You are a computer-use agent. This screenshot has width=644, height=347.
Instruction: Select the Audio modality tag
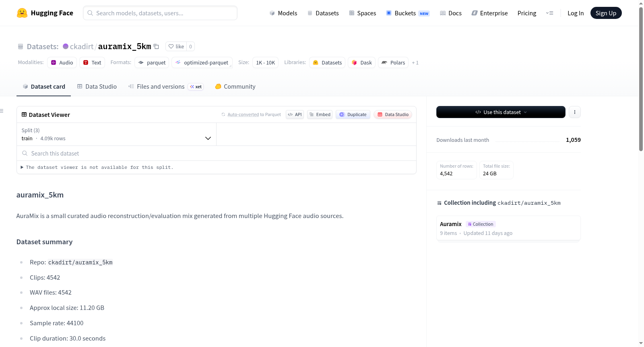pyautogui.click(x=62, y=62)
